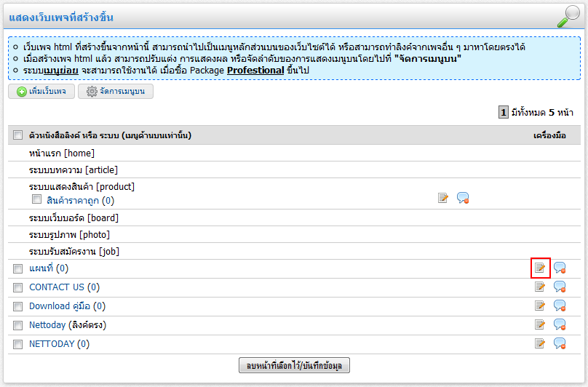Open จัดการเมนูบน menu management button
This screenshot has width=588, height=387.
(x=116, y=92)
